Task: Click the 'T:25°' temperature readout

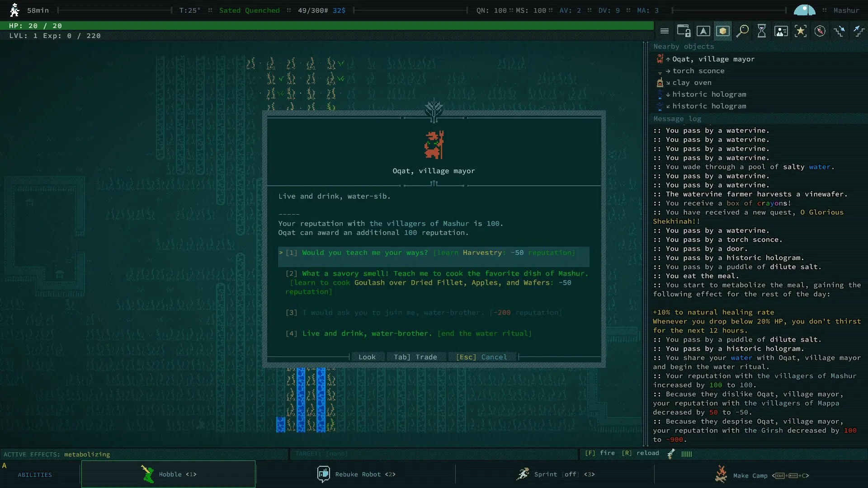Action: [x=189, y=10]
